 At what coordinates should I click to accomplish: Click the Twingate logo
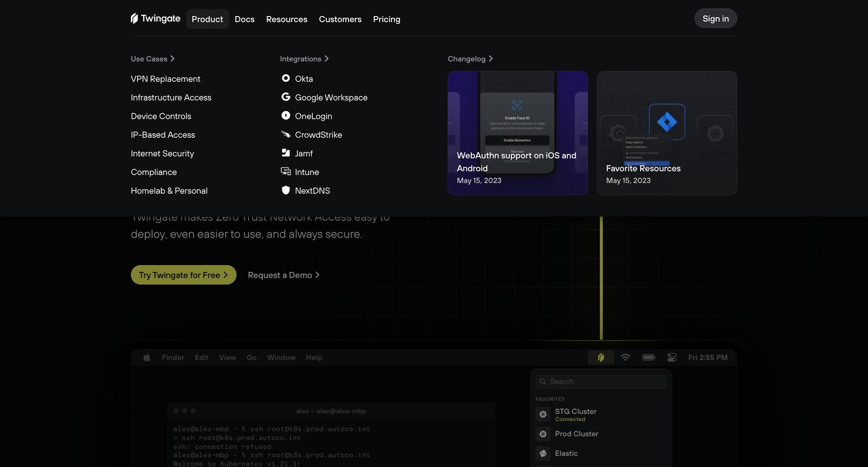click(x=156, y=18)
